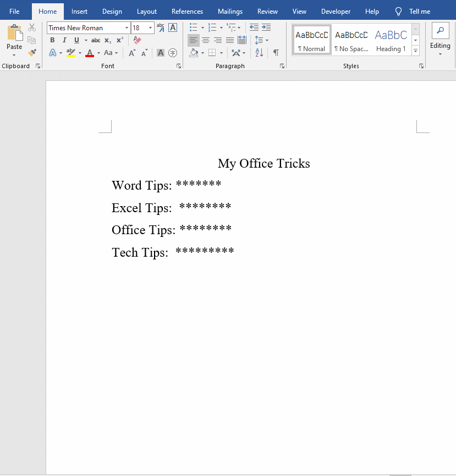Click the Distributed alignment icon

(242, 40)
